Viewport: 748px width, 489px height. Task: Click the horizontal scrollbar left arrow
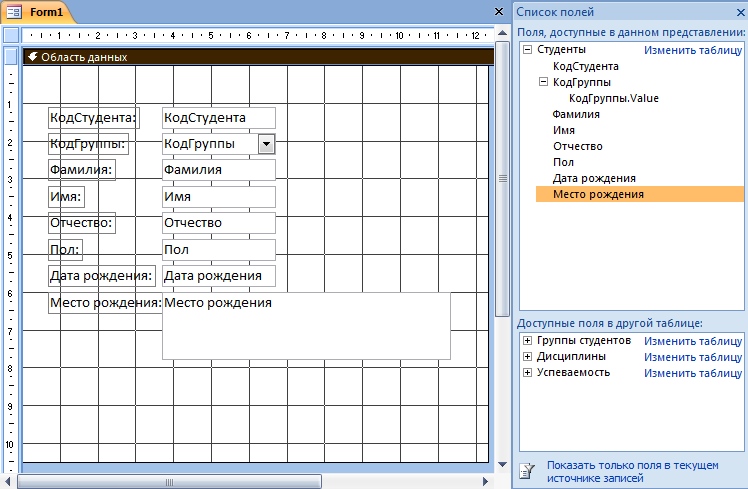(x=8, y=481)
